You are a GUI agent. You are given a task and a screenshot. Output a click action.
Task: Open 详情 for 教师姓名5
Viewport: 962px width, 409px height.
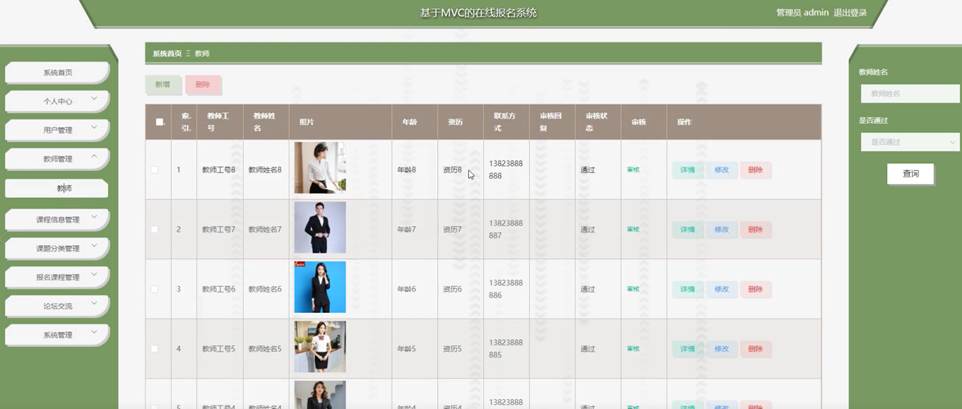[688, 350]
